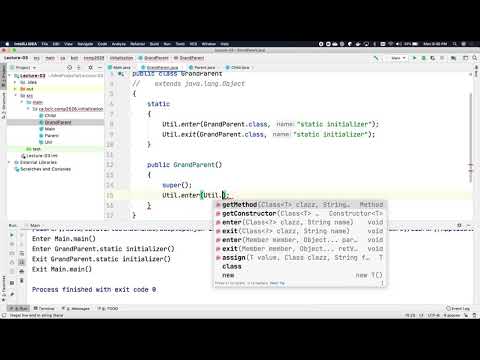Screen dimensions: 480x360
Task: Open the File menu
Action: 45,44
